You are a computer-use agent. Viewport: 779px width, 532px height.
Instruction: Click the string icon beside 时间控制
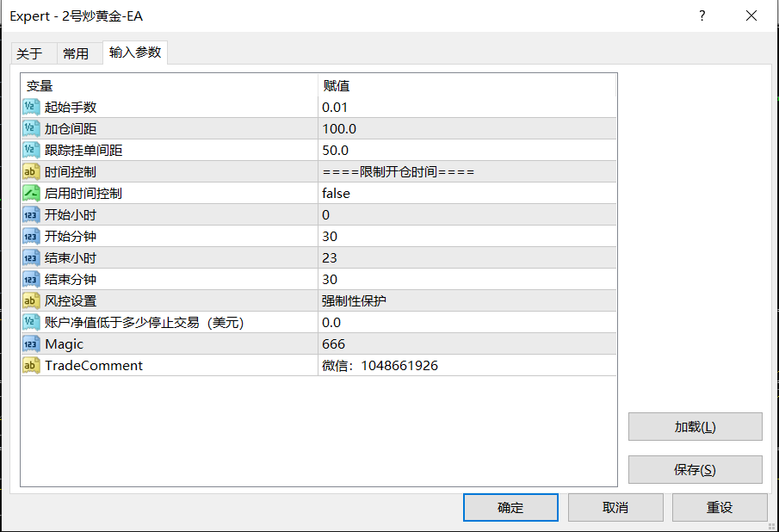pos(31,172)
